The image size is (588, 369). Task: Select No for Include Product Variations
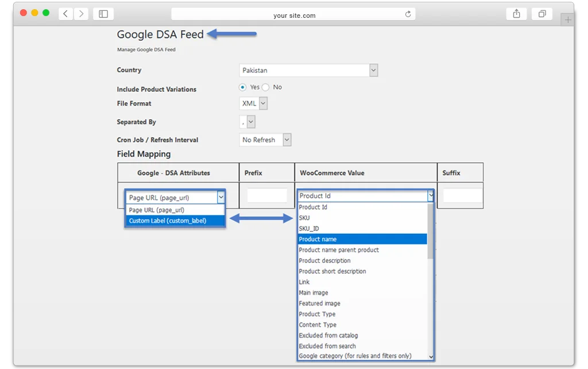point(265,87)
